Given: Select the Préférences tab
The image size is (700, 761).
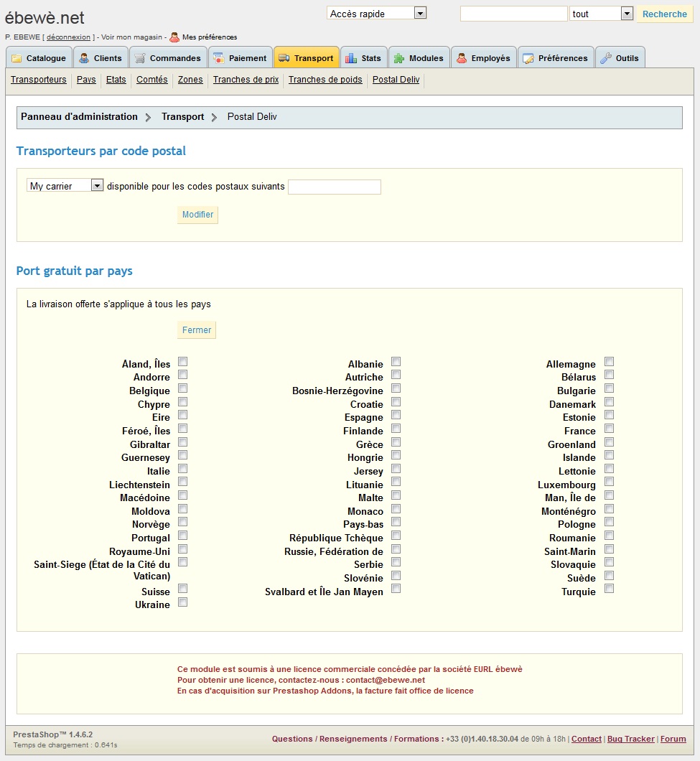Looking at the screenshot, I should [x=556, y=57].
